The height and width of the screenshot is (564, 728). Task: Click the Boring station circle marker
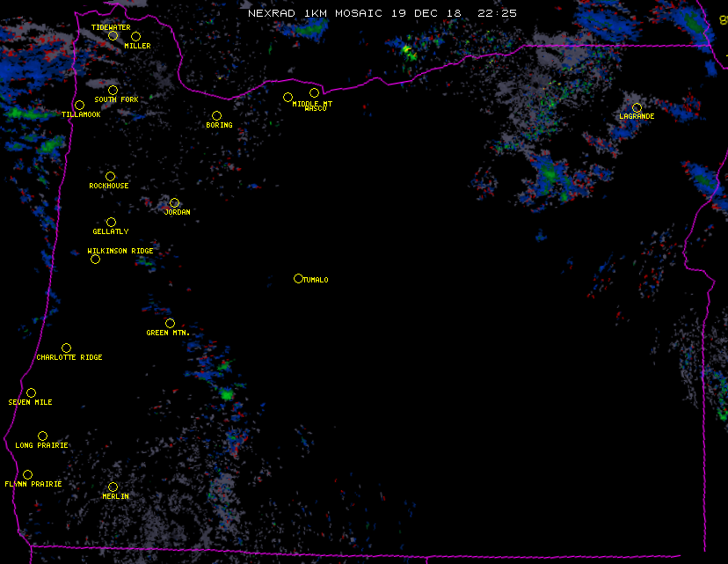click(x=216, y=115)
